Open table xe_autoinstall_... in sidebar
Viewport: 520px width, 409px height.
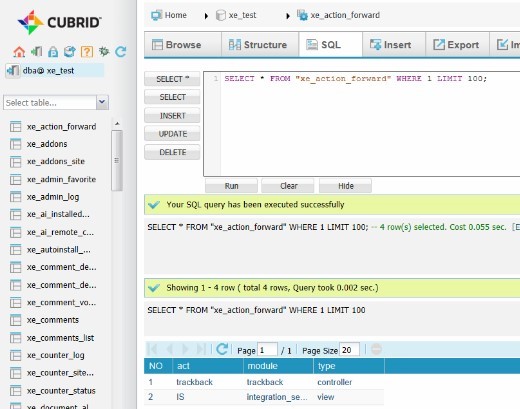tap(50, 250)
